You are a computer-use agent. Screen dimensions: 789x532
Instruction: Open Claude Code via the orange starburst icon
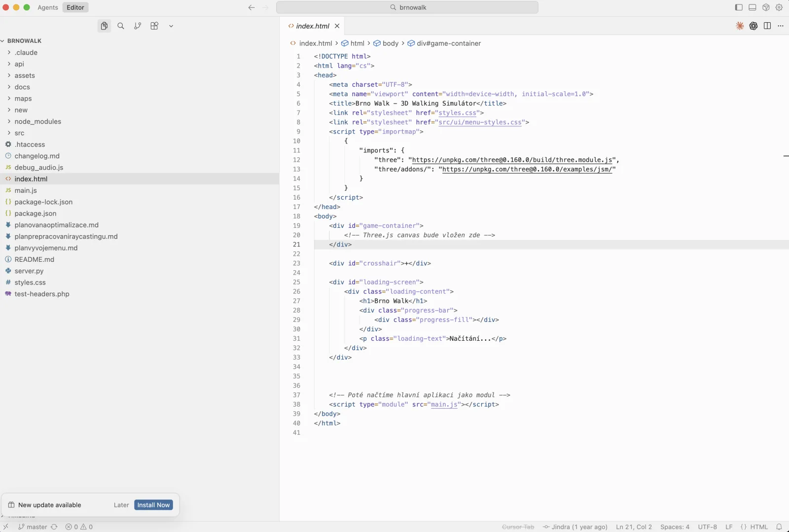coord(740,26)
